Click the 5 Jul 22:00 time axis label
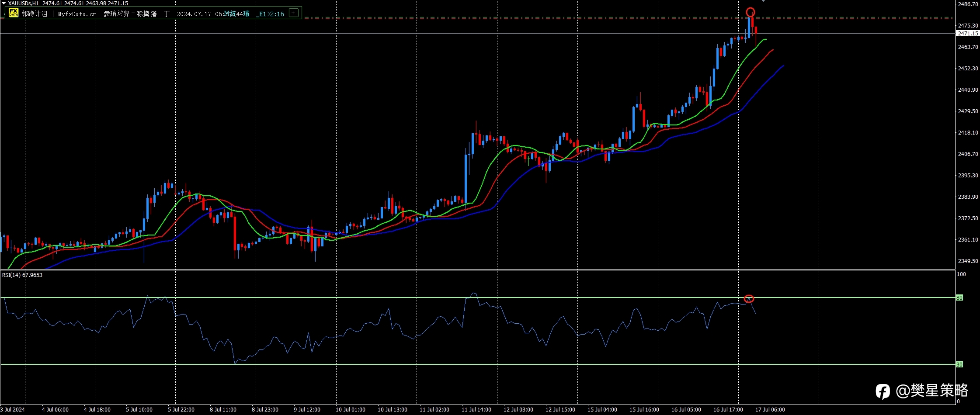 [181, 410]
